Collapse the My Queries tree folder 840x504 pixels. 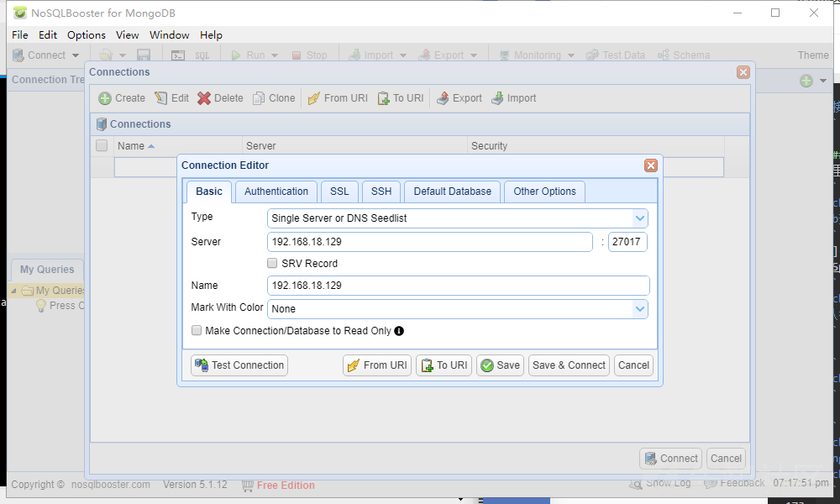[x=14, y=291]
